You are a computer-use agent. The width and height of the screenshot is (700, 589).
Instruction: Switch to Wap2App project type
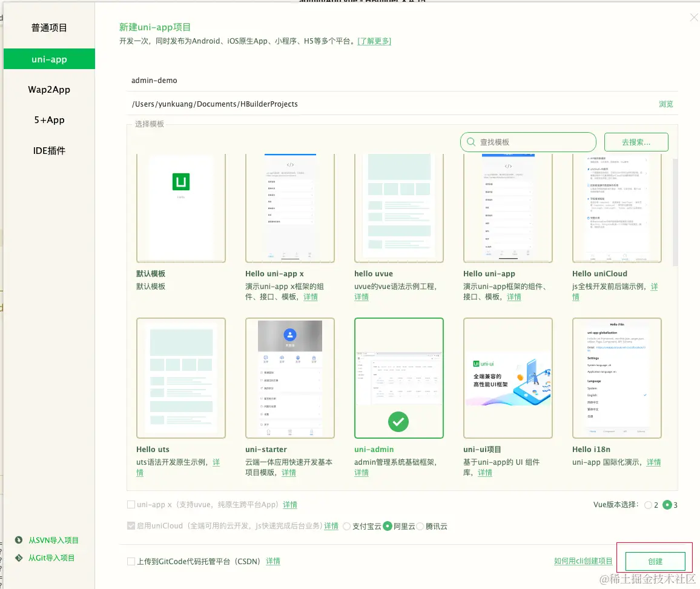[49, 89]
